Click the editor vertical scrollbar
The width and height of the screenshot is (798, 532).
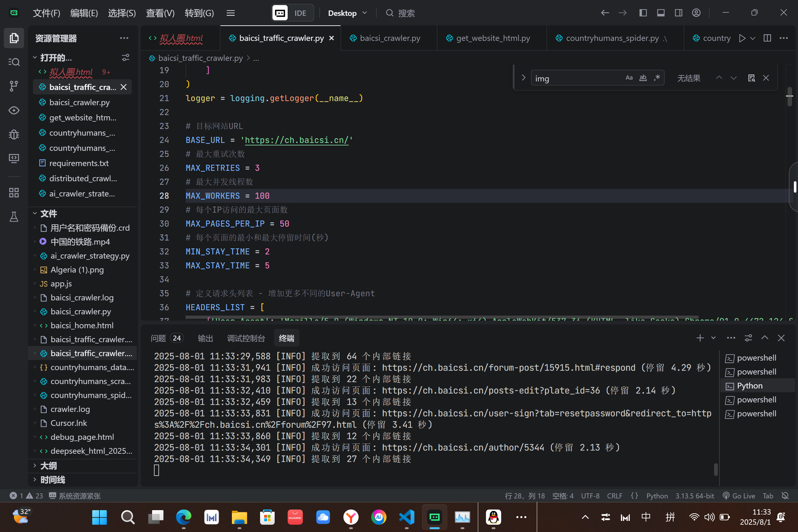coord(789,97)
